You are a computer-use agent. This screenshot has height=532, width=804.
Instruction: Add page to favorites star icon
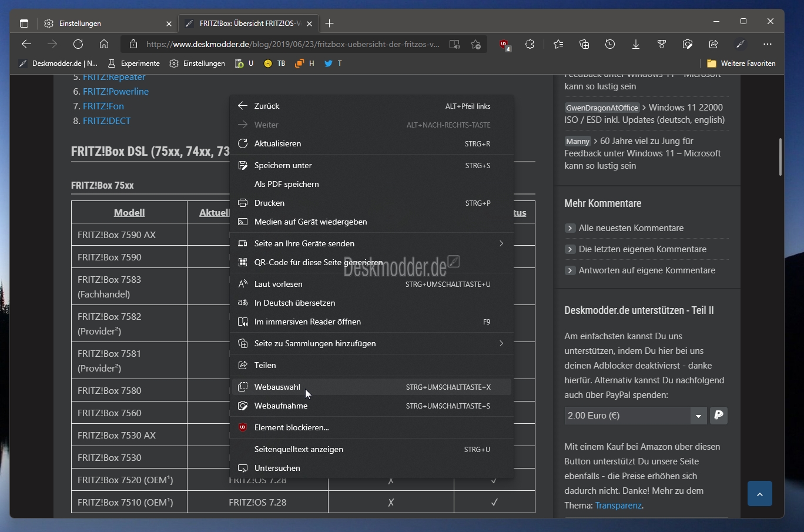click(x=475, y=44)
